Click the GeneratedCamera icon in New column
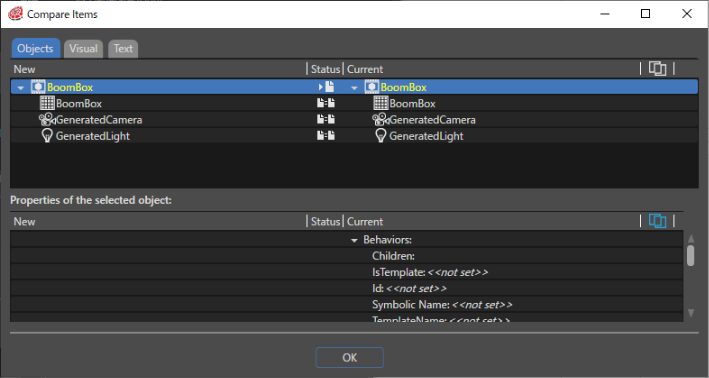709x378 pixels. point(47,119)
